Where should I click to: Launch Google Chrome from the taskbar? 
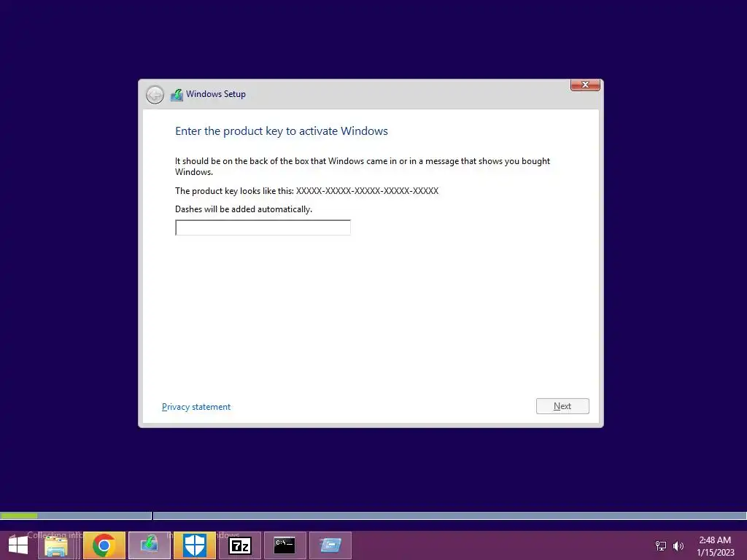pos(104,545)
